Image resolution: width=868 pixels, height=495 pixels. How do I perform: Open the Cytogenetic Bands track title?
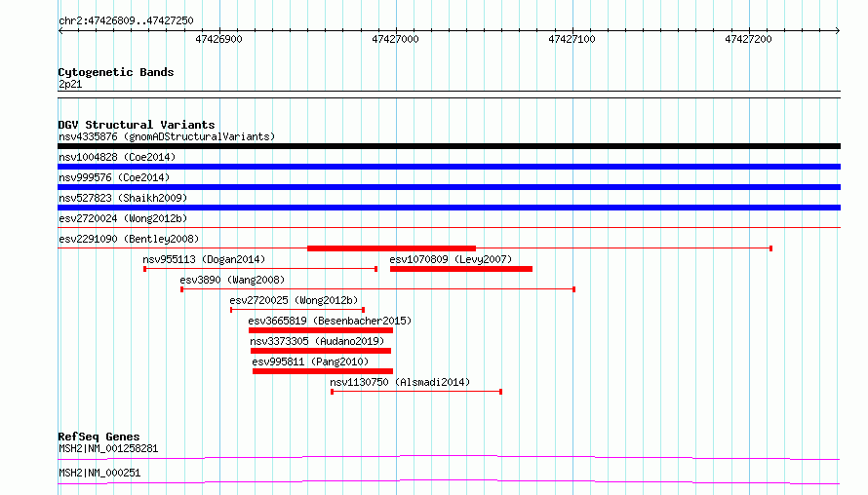[116, 72]
